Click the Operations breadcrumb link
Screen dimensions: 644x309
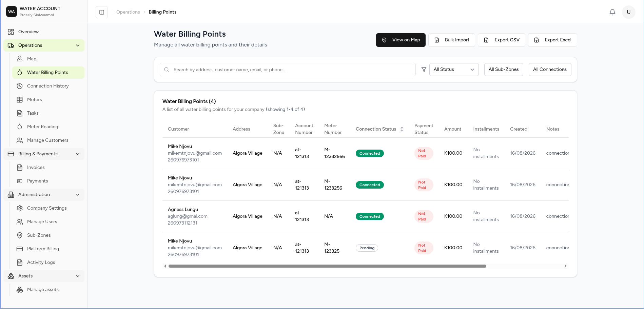(x=128, y=12)
